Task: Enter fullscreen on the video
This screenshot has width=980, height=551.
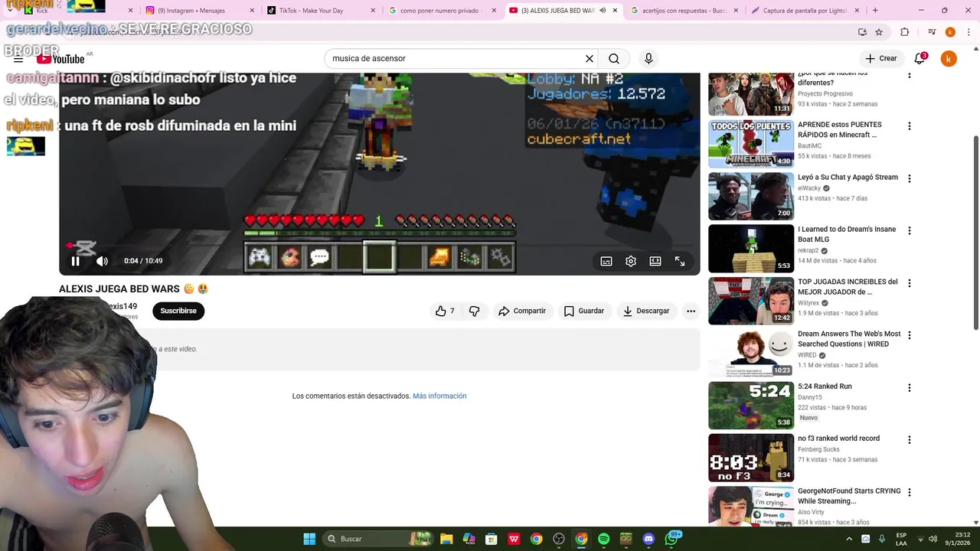Action: tap(680, 261)
